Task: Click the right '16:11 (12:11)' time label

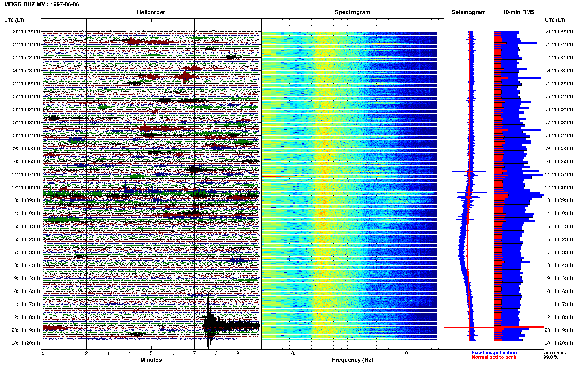Action: (x=559, y=239)
